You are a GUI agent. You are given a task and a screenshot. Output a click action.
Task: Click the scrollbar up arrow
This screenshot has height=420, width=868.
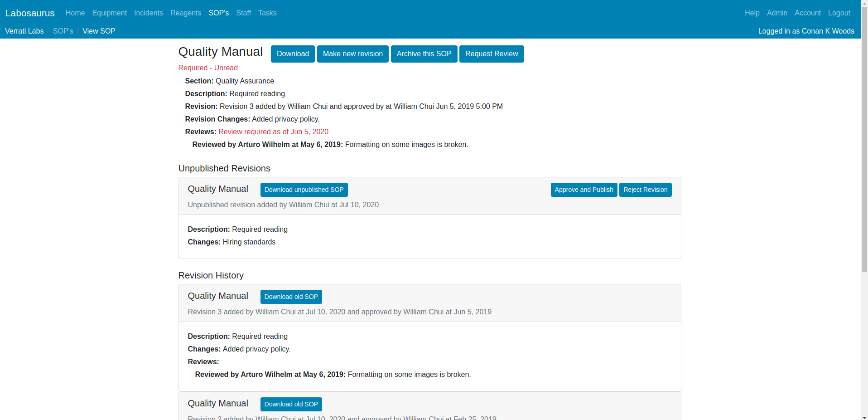(864, 3)
